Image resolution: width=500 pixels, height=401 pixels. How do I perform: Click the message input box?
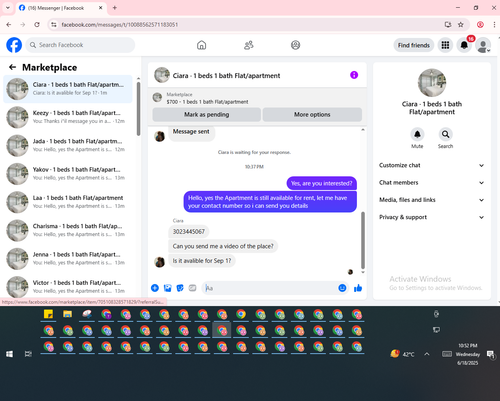[x=270, y=288]
